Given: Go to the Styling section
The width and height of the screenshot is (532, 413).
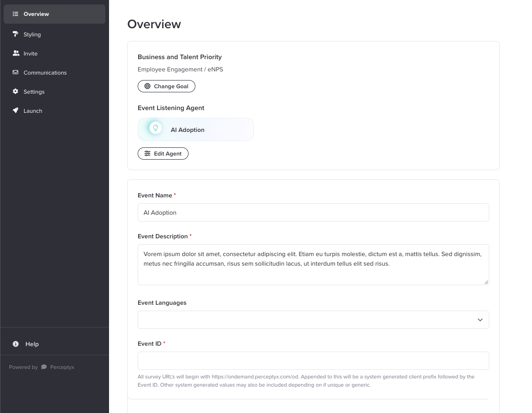Looking at the screenshot, I should click(x=54, y=34).
